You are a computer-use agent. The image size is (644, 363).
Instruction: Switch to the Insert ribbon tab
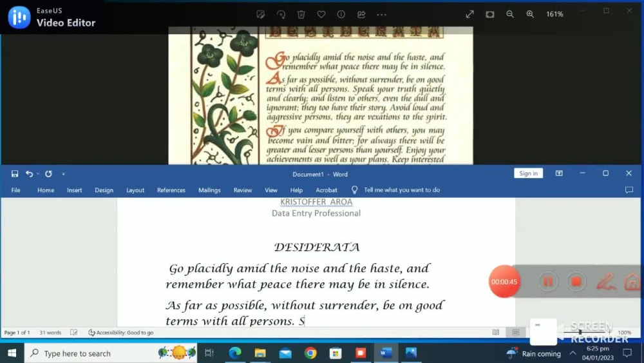[74, 190]
